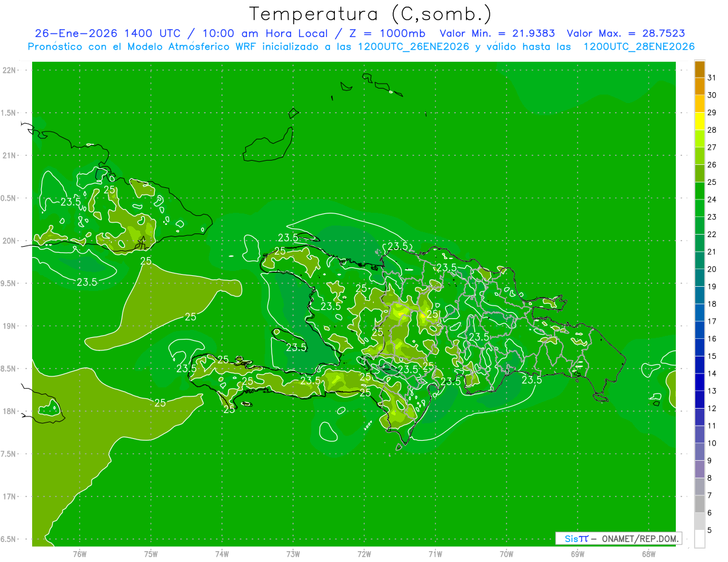Click the legend swatch between 23 and 24
The height and width of the screenshot is (562, 728).
[699, 208]
